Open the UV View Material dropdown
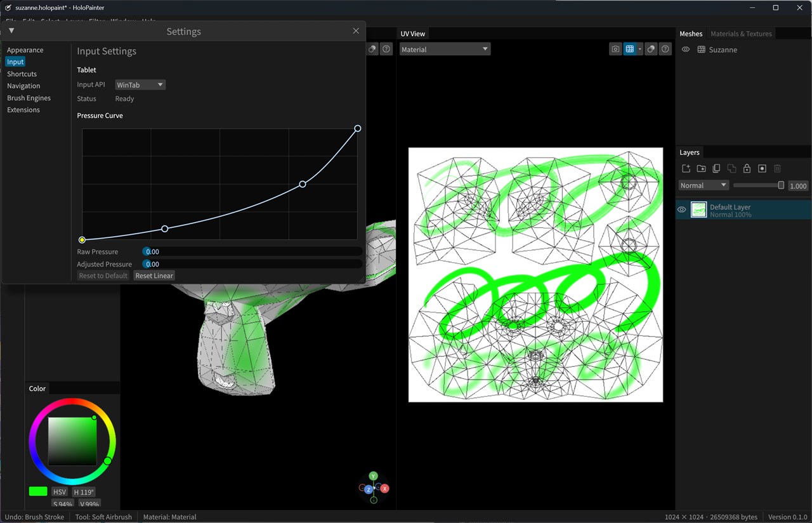Screen dimensions: 812x523 (x=445, y=49)
